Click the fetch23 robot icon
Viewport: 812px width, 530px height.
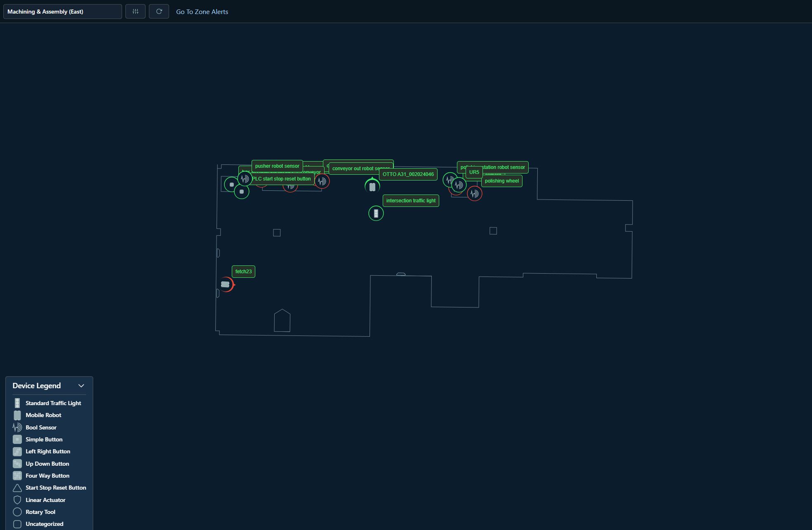(x=226, y=284)
